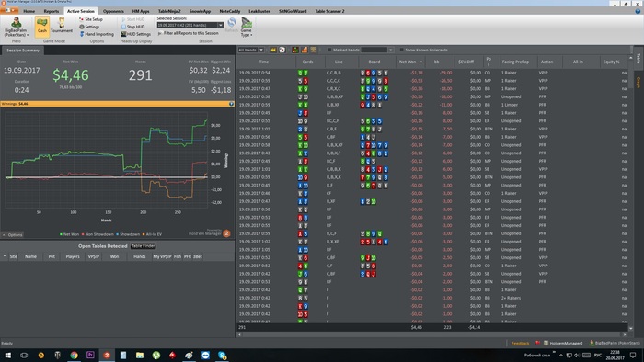Expand the Selected Session dropdown
The height and width of the screenshot is (362, 644).
coord(221,26)
